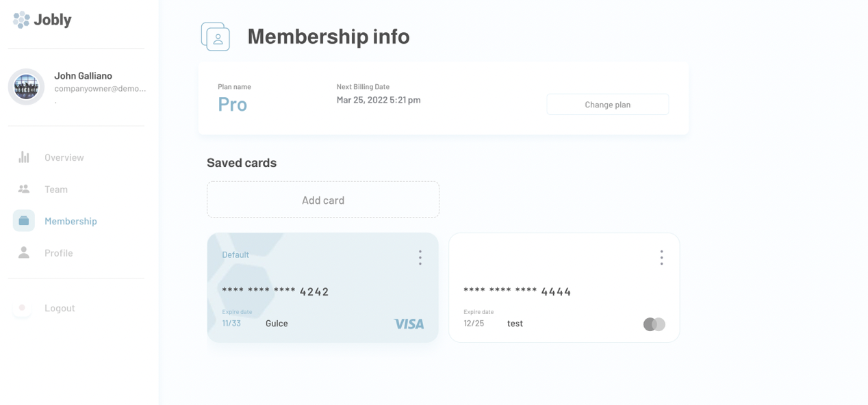
Task: Open options menu for card ending 4242
Action: pyautogui.click(x=420, y=257)
